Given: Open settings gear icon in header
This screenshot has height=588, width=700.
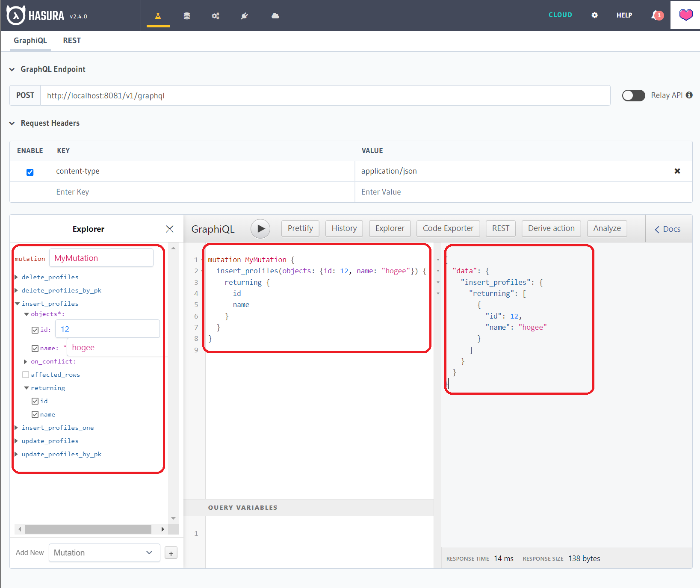Looking at the screenshot, I should pos(594,15).
